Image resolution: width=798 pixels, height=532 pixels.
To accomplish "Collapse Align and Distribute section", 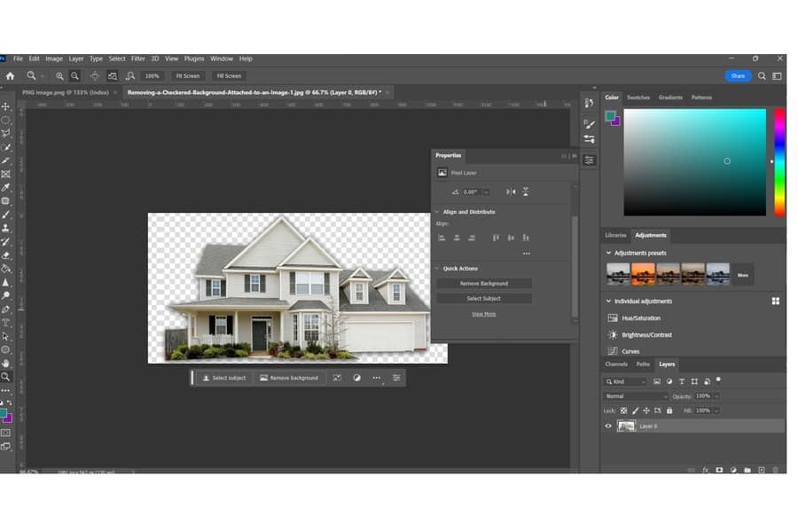I will (437, 212).
